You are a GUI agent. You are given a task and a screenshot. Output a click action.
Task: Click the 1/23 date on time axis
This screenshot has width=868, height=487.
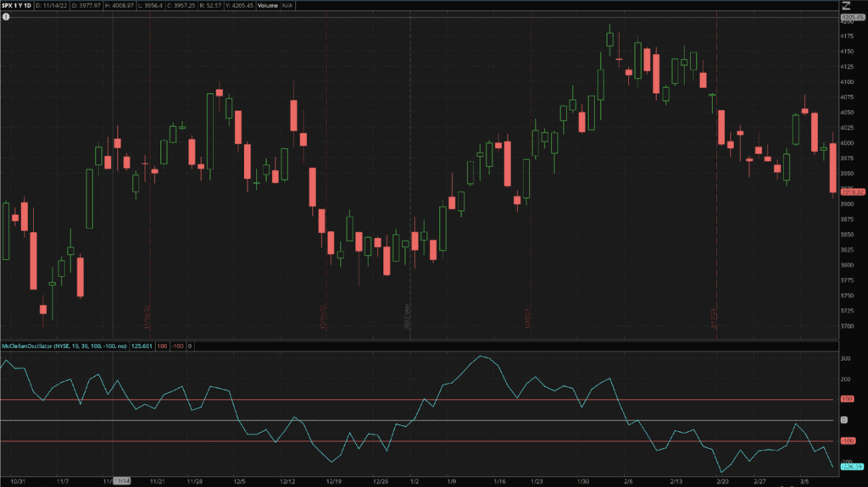[x=537, y=481]
